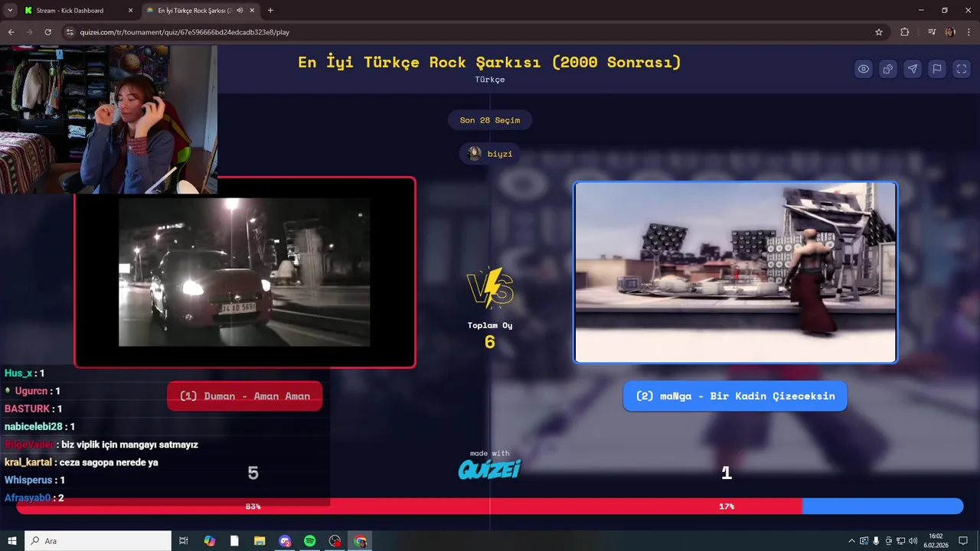Screen dimensions: 980x551
Task: Toggle fullscreen via the expand icon
Action: coord(962,69)
